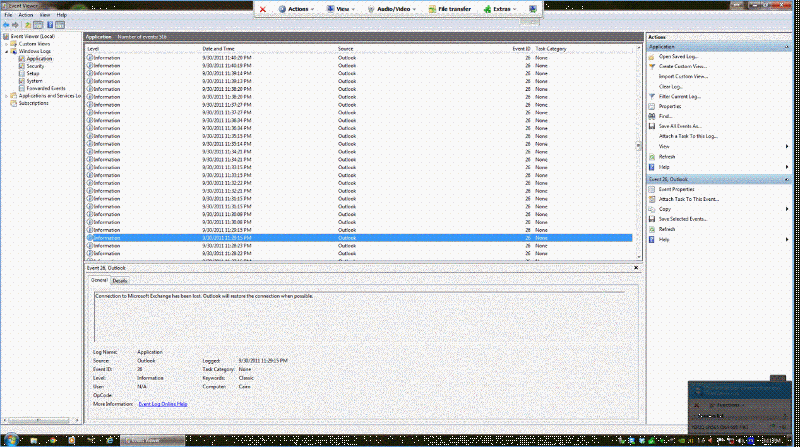This screenshot has width=800, height=447.
Task: Click the Filter Current Log funnel icon
Action: tap(652, 96)
